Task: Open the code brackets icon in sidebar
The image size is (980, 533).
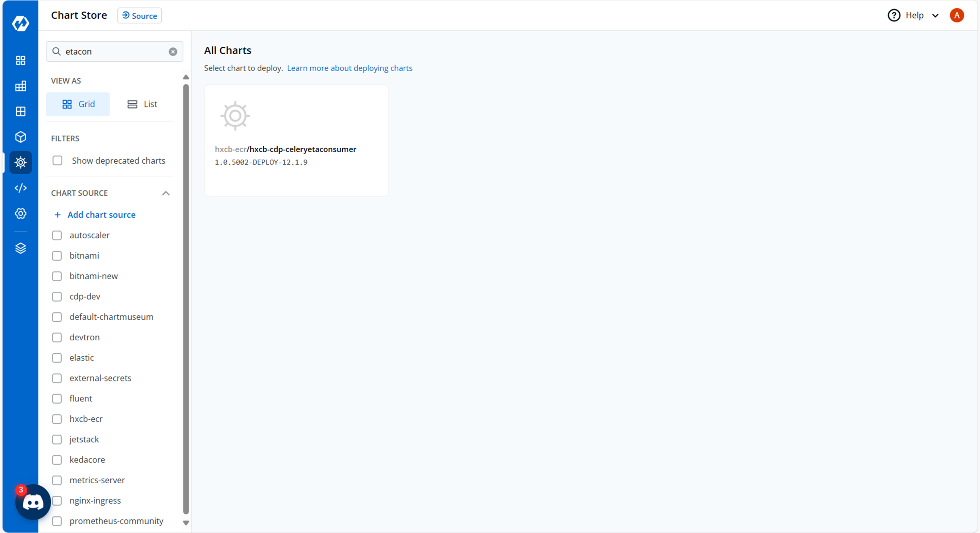Action: (x=21, y=188)
